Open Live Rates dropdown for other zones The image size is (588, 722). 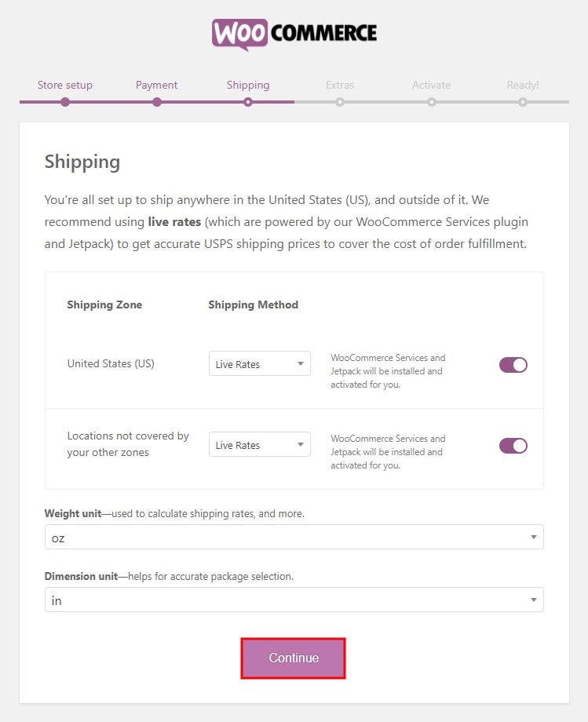(x=260, y=444)
